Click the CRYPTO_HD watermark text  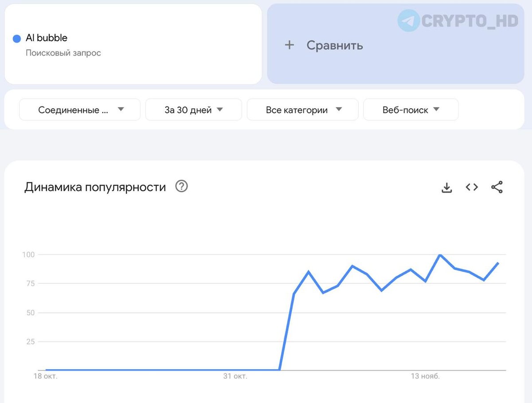tap(470, 20)
